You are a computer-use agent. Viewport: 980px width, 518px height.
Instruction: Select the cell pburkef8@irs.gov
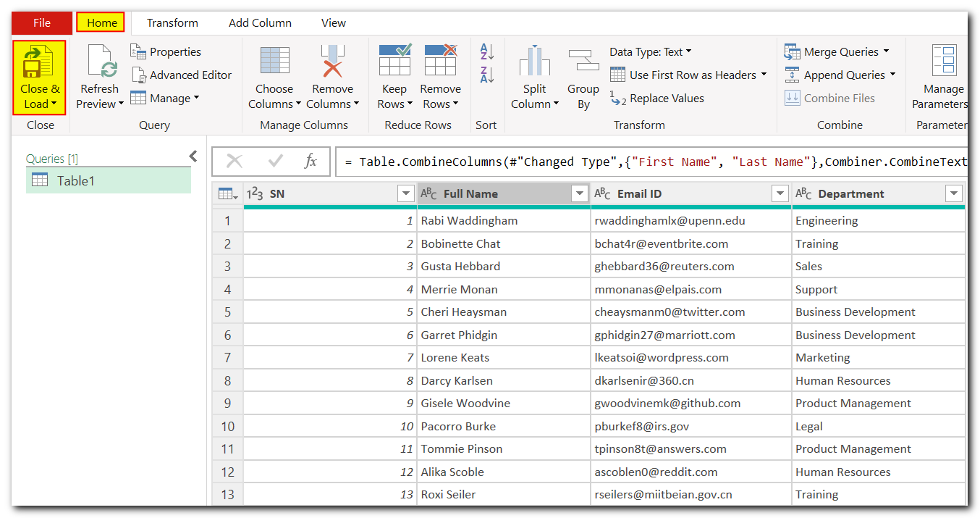(x=691, y=426)
